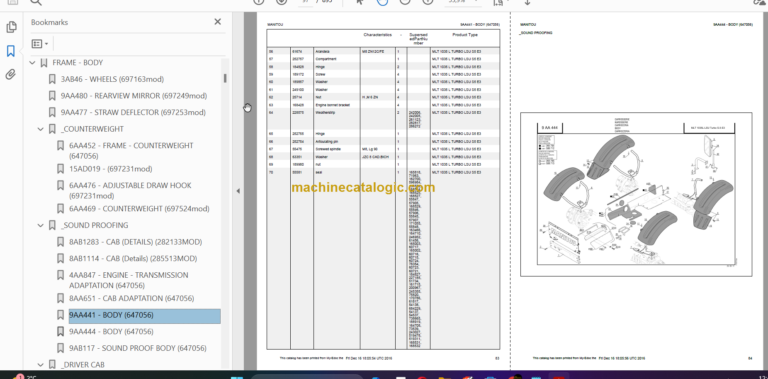Image resolution: width=768 pixels, height=379 pixels.
Task: Click the "Product Type" table column header
Action: coord(465,35)
